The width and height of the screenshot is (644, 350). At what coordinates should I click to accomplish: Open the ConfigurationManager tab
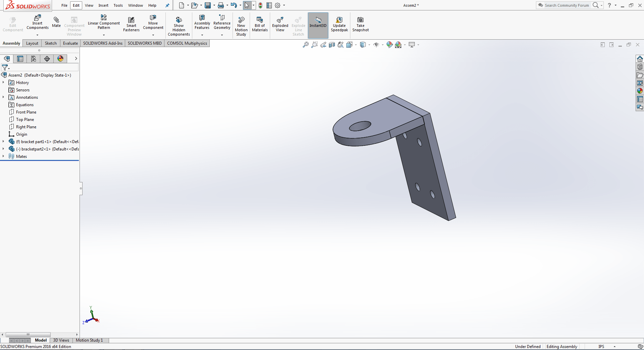tap(34, 59)
